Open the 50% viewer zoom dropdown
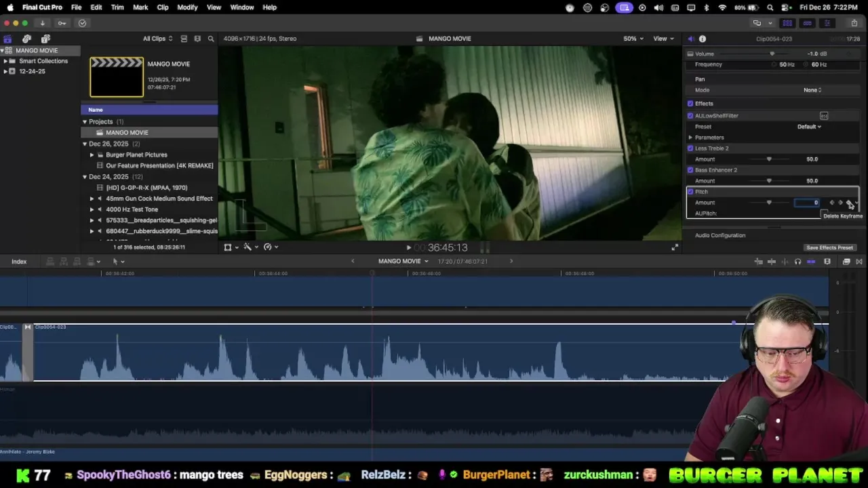This screenshot has width=868, height=488. click(633, 39)
